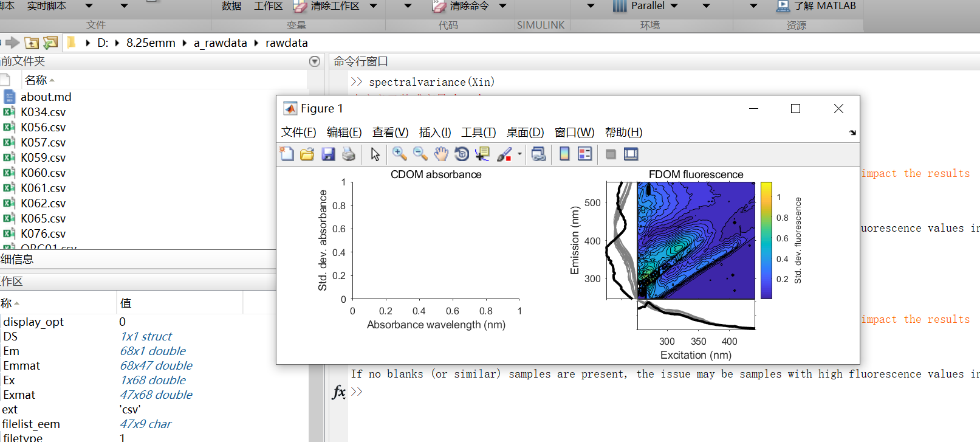The width and height of the screenshot is (980, 442).
Task: Select the Edit Plot arrow tool
Action: [x=375, y=154]
